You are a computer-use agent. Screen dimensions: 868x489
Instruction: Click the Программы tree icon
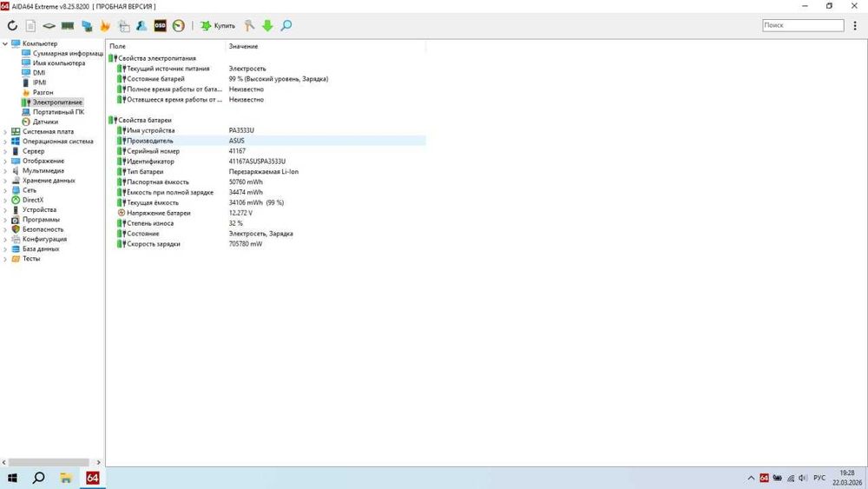point(16,219)
